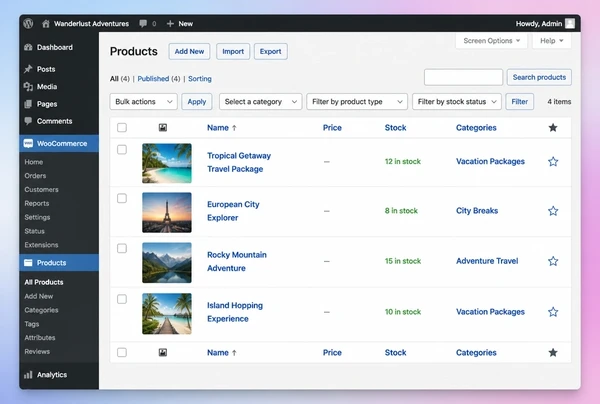Sort by featured star in header row
Image resolution: width=600 pixels, height=404 pixels.
coord(553,128)
